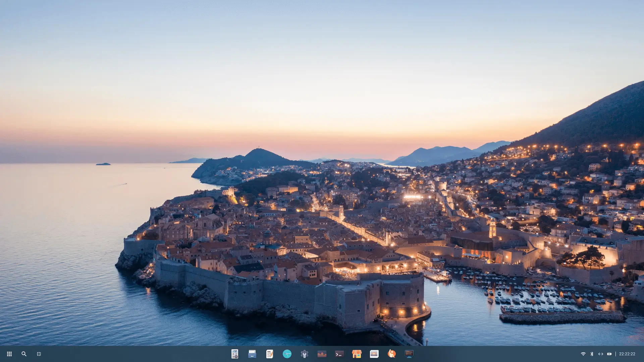Click the clock showing 22:22:22
This screenshot has width=644, height=362.
(627, 353)
